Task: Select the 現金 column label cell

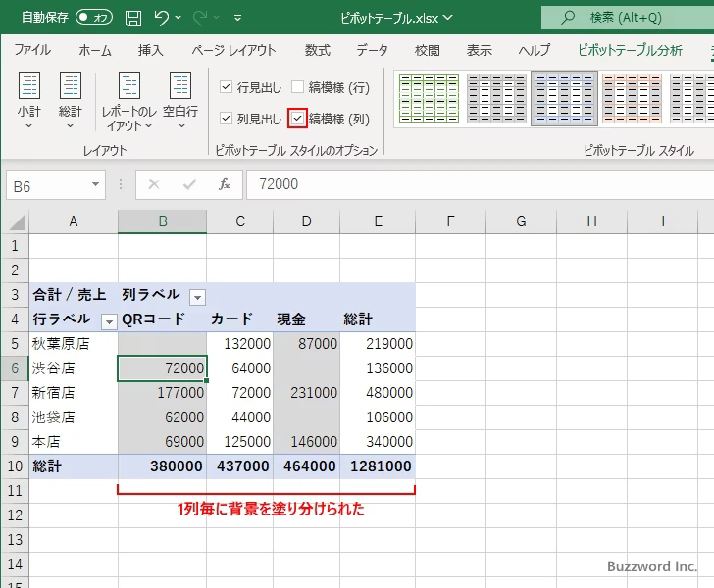Action: 307,319
